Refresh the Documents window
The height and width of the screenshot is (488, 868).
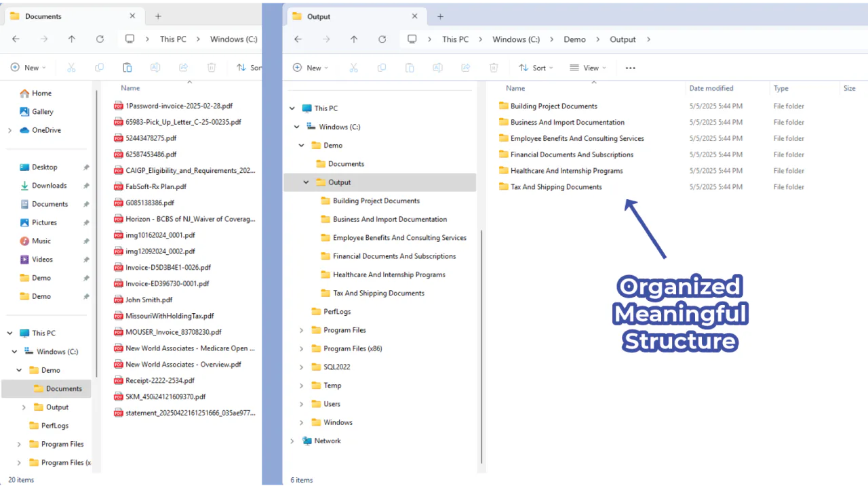(100, 39)
